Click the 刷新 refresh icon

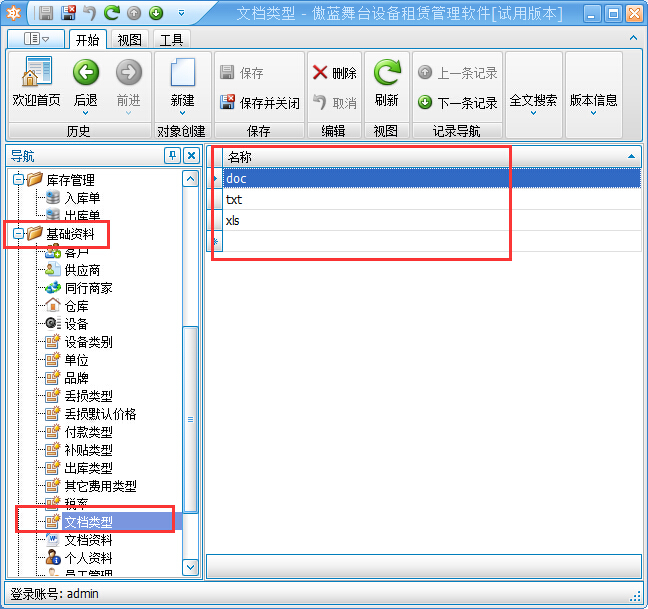tap(386, 74)
